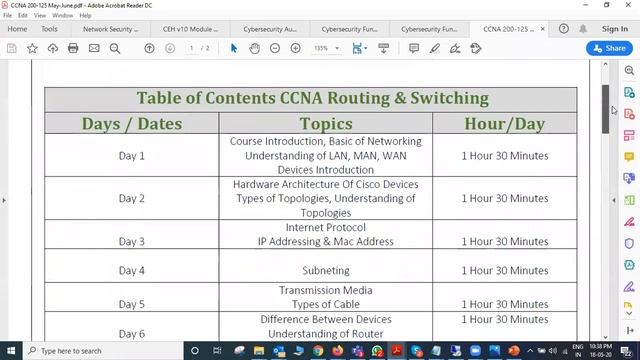Screen dimensions: 640x360
Task: Open Edit PDF tool in right pane
Action: 629,135
